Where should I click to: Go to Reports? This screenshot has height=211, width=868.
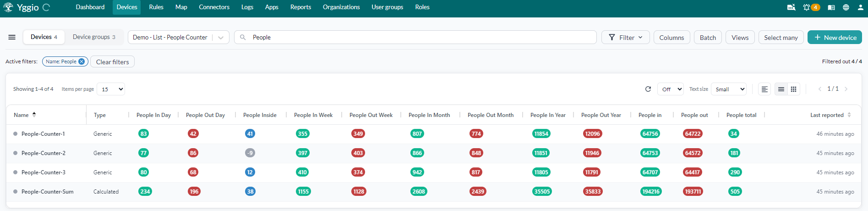[300, 7]
